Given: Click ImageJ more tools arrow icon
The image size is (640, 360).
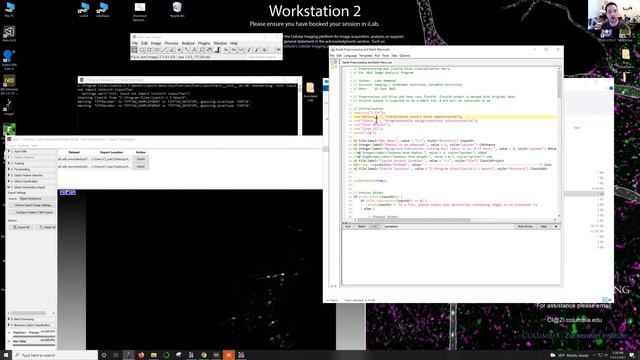Looking at the screenshot, I should click(x=278, y=50).
